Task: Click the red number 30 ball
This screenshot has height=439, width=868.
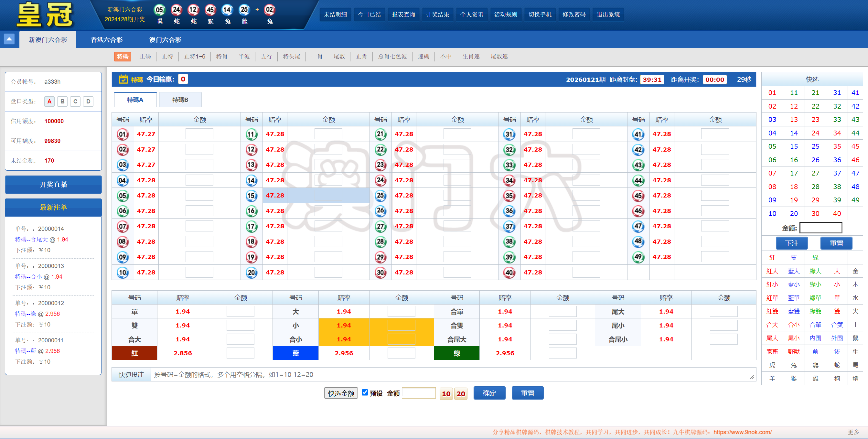Action: (x=380, y=272)
